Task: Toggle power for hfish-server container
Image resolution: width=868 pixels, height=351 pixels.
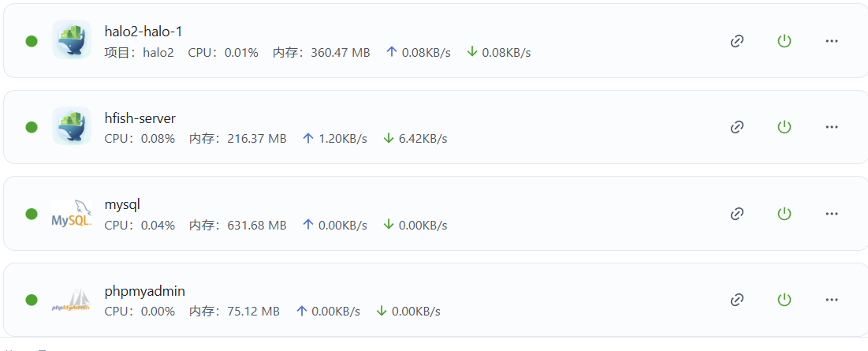Action: coord(784,127)
